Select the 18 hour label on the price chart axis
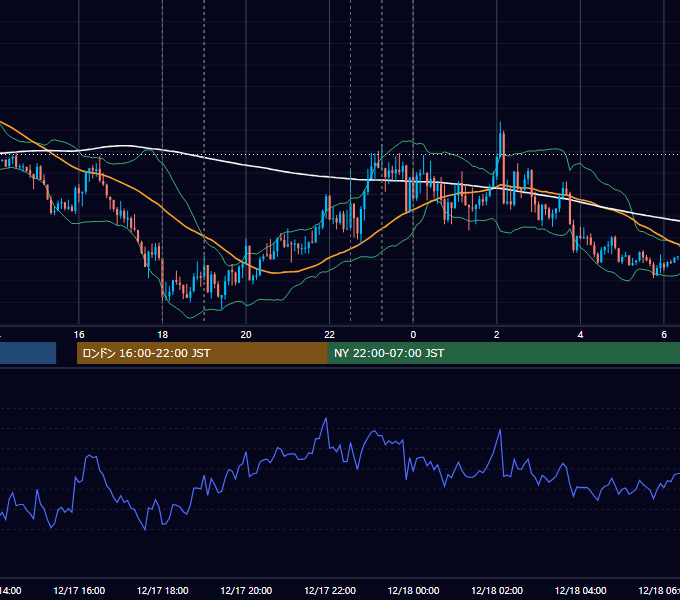Screen dimensions: 680x600 tap(163, 335)
